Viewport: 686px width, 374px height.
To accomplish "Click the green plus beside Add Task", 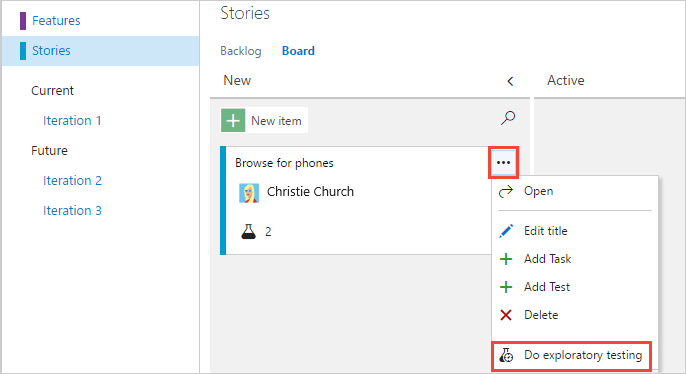I will (506, 259).
